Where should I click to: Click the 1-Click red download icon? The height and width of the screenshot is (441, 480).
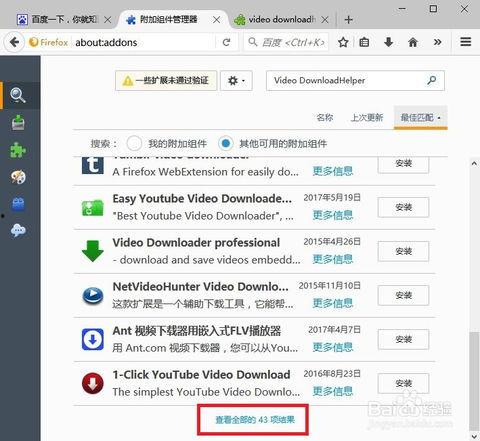(x=93, y=383)
